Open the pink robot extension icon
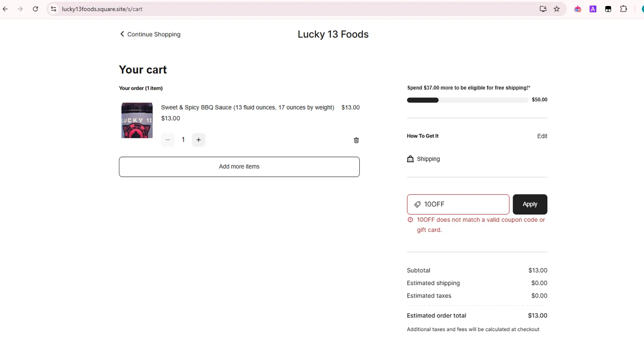The image size is (644, 340). 578,9
